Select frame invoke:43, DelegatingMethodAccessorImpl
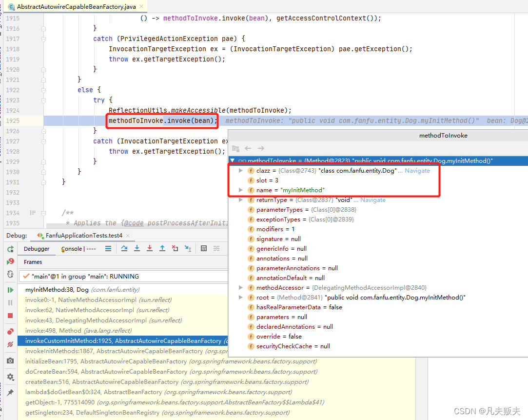The width and height of the screenshot is (528, 420). pyautogui.click(x=123, y=320)
